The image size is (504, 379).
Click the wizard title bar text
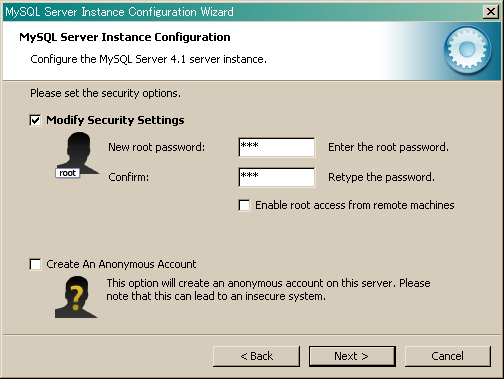pos(119,12)
